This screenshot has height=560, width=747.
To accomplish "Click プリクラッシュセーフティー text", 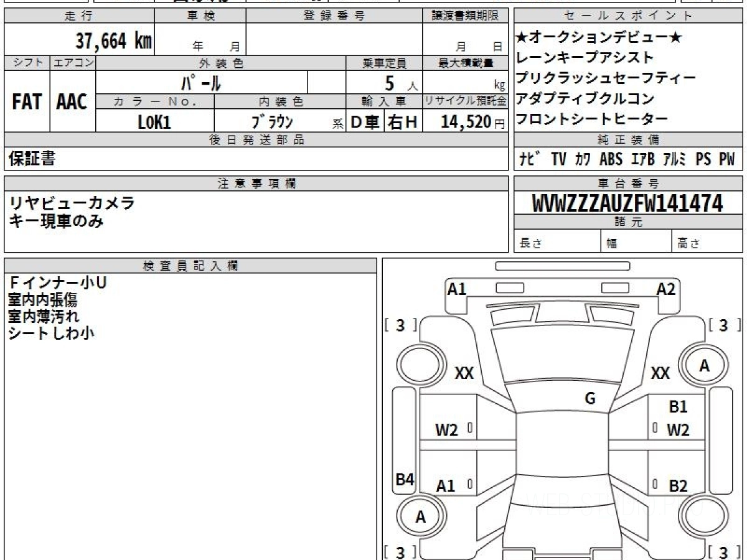I will click(606, 78).
